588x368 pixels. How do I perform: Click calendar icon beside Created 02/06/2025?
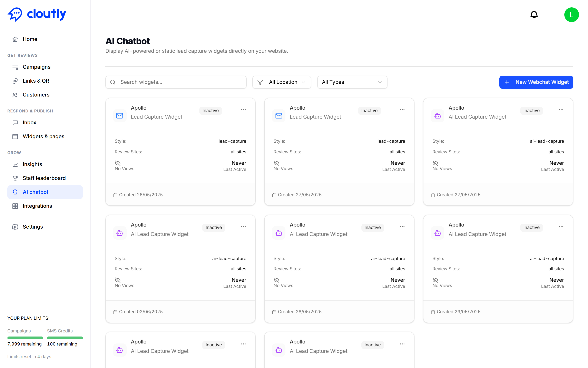[115, 312]
